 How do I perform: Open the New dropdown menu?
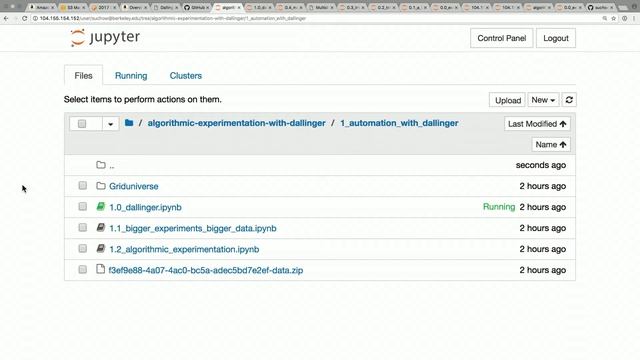coord(543,100)
